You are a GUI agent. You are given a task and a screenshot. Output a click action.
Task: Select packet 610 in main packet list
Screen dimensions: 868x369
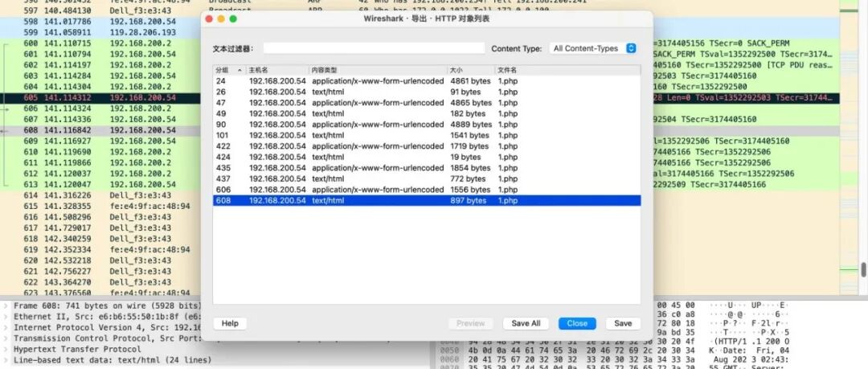[100, 152]
